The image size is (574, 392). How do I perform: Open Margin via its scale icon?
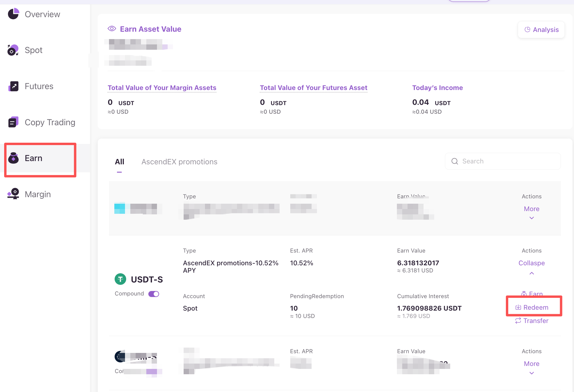tap(13, 194)
